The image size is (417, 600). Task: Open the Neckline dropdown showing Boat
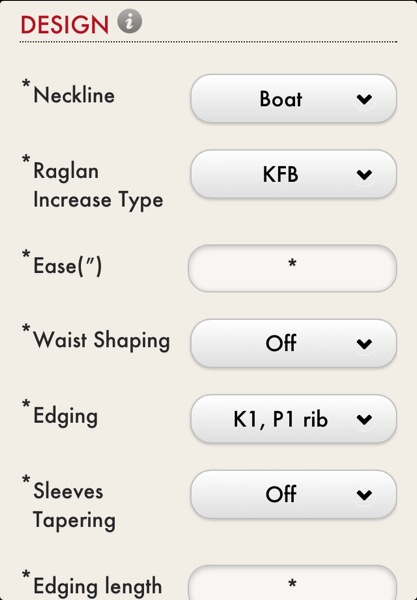[293, 99]
